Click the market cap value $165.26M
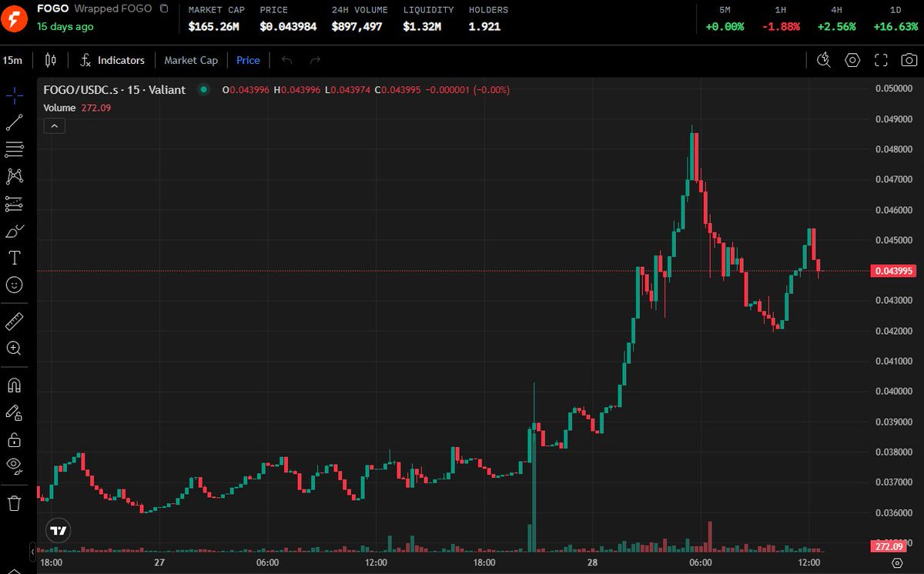This screenshot has height=574, width=924. coord(213,26)
